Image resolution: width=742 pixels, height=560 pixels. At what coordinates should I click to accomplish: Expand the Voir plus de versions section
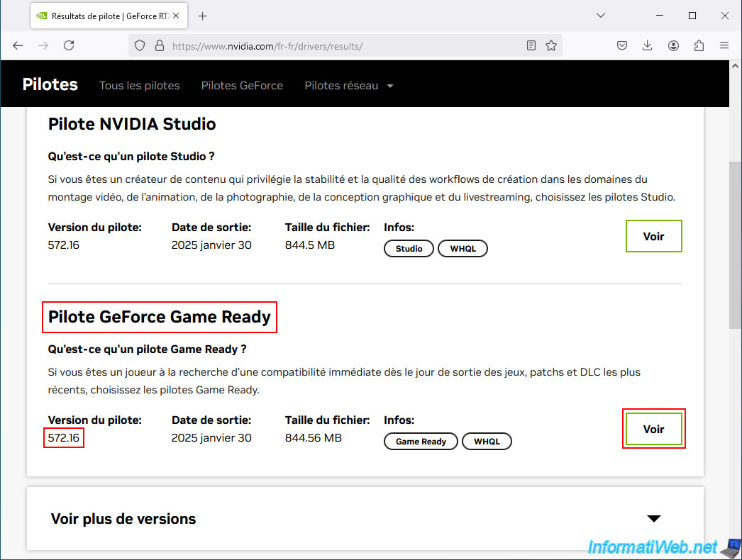tap(365, 518)
